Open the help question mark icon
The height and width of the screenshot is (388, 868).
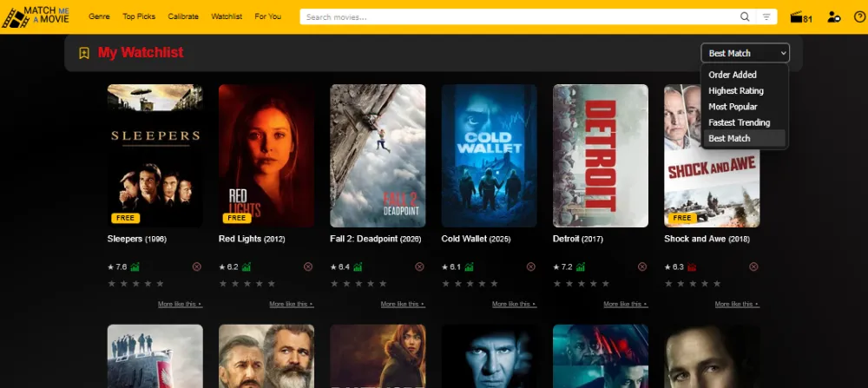tap(859, 16)
